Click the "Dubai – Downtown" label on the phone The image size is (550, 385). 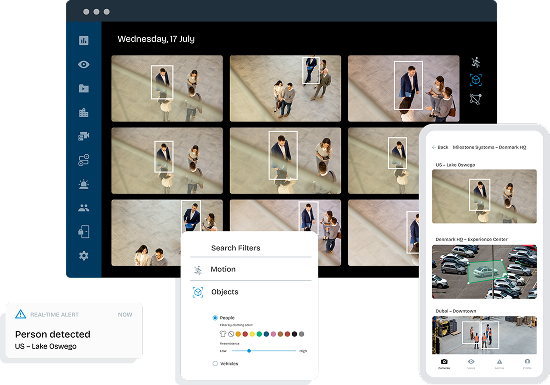click(456, 311)
